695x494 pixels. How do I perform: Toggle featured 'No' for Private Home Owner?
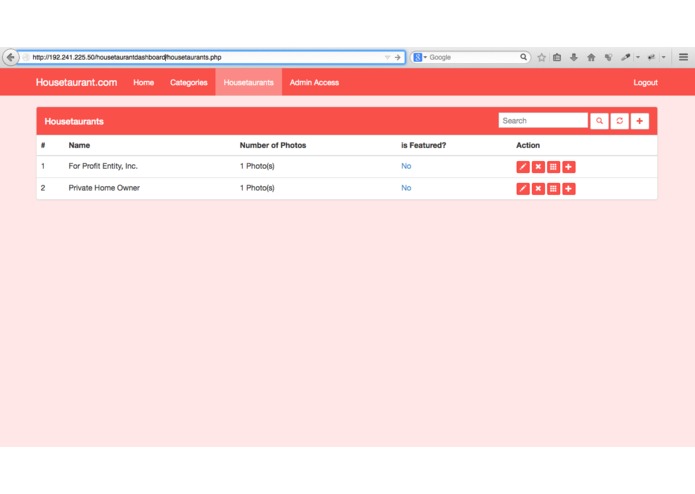coord(406,188)
